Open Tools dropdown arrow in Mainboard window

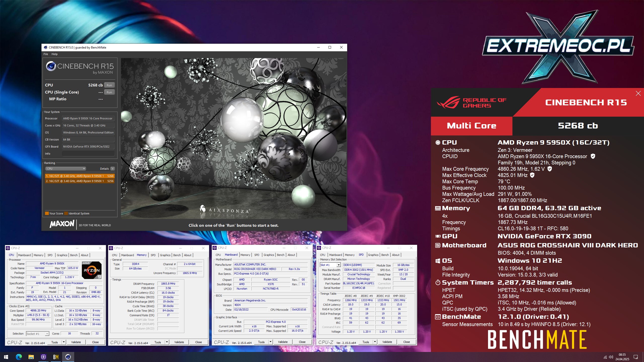click(x=270, y=342)
